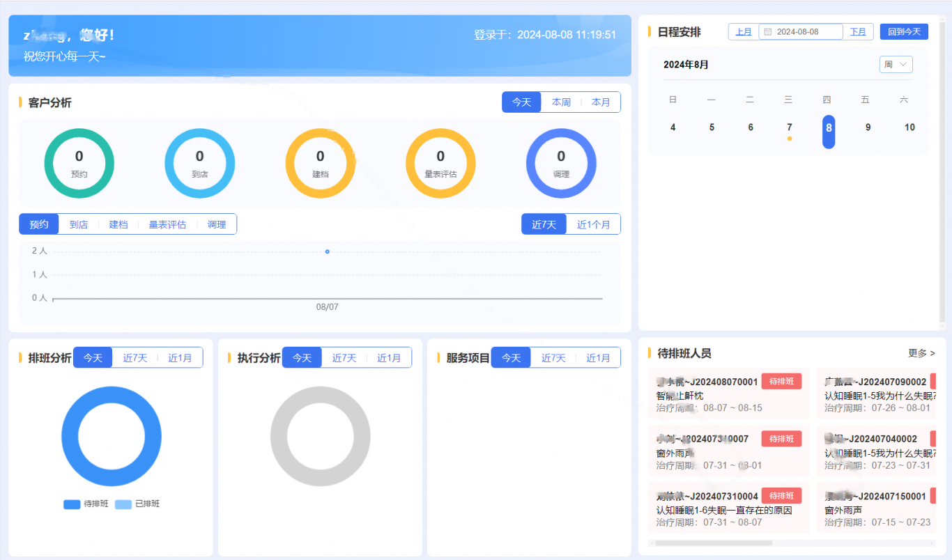Switch 客户分析 to 今天

pyautogui.click(x=522, y=102)
